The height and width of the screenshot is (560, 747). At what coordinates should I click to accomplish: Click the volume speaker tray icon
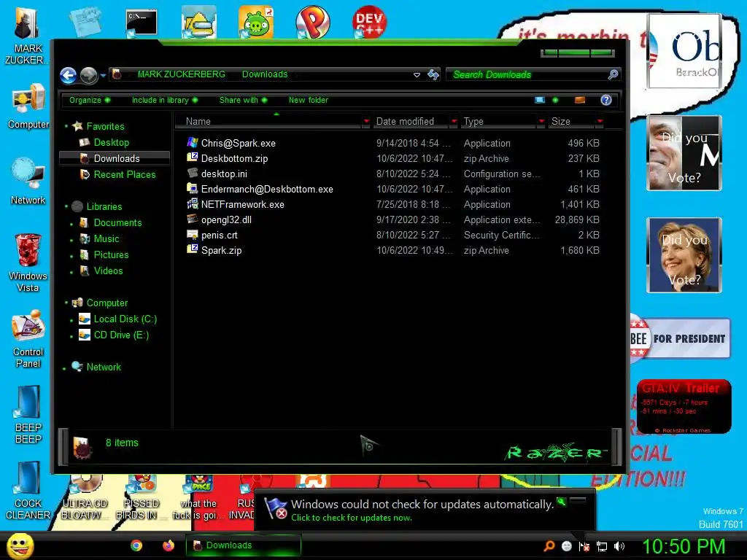pos(619,546)
